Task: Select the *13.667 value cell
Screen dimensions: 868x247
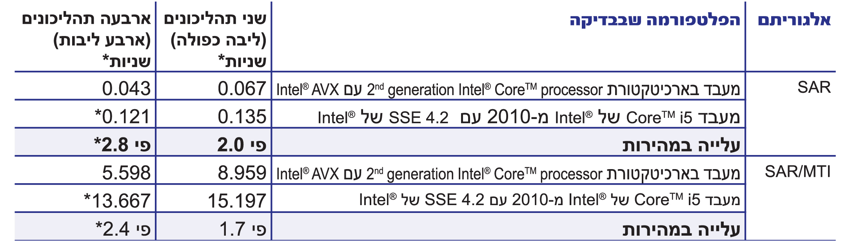Action: point(117,201)
